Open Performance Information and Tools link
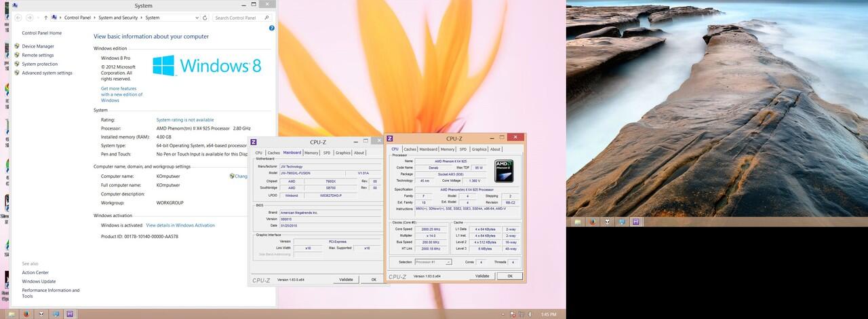Viewport: 868px width, 319px height. pyautogui.click(x=51, y=293)
